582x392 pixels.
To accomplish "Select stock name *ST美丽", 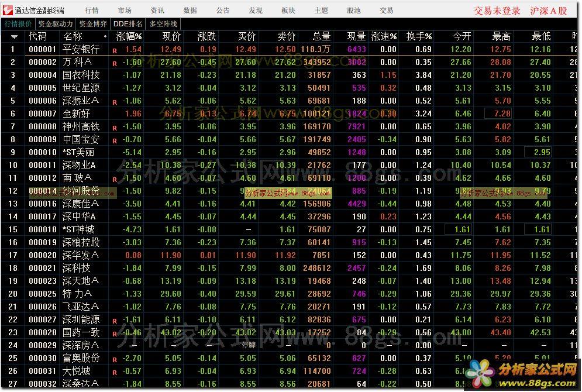I will click(x=78, y=152).
